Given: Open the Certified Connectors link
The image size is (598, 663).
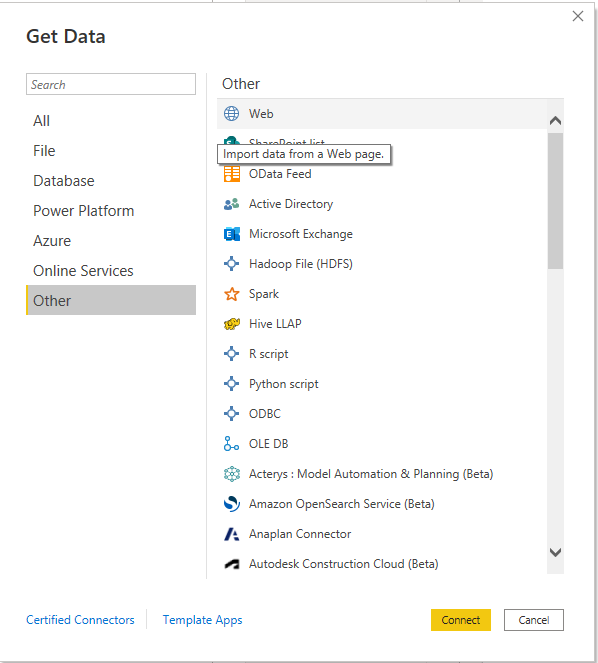Looking at the screenshot, I should [x=80, y=620].
